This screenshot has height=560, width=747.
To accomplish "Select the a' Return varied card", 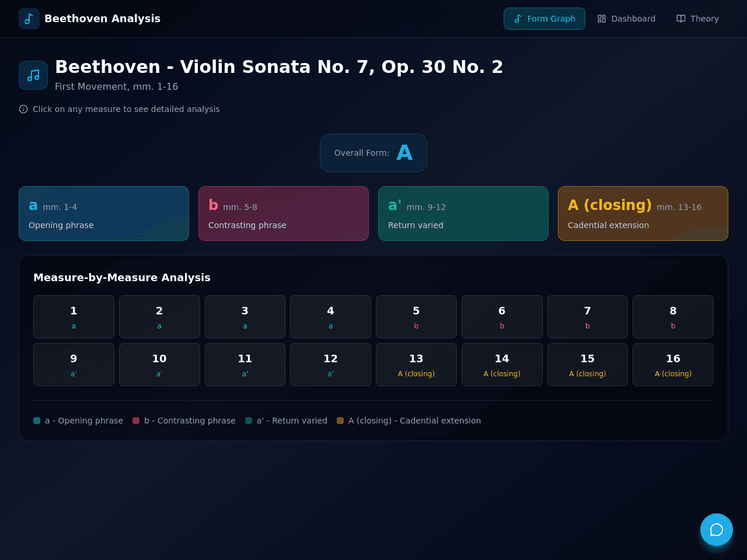I will (463, 213).
